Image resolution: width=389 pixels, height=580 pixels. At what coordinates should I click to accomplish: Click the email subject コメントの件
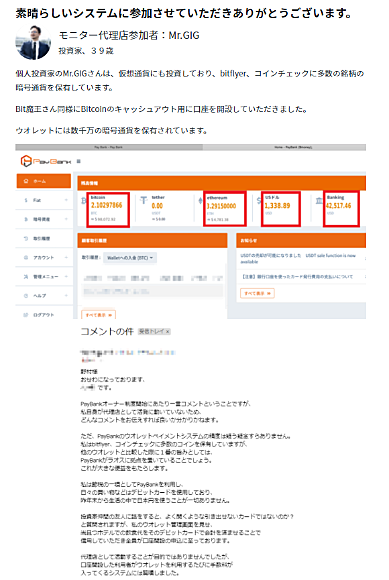[107, 331]
